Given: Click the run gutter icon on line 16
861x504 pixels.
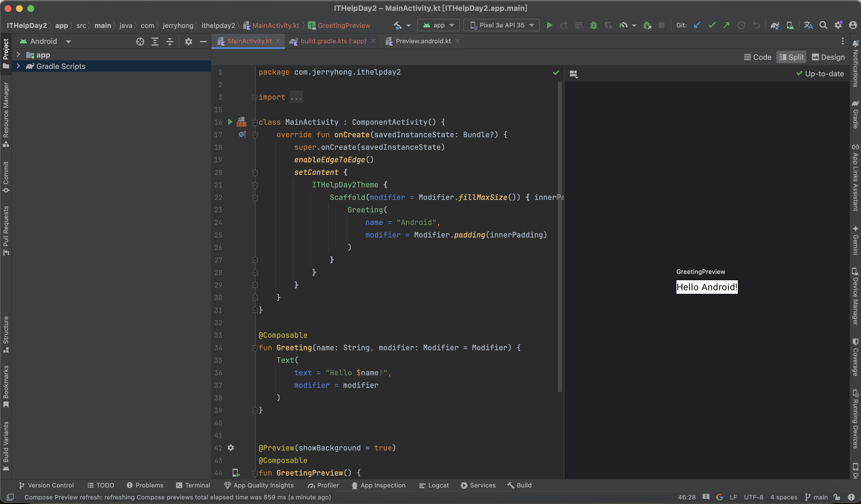Looking at the screenshot, I should coord(230,122).
